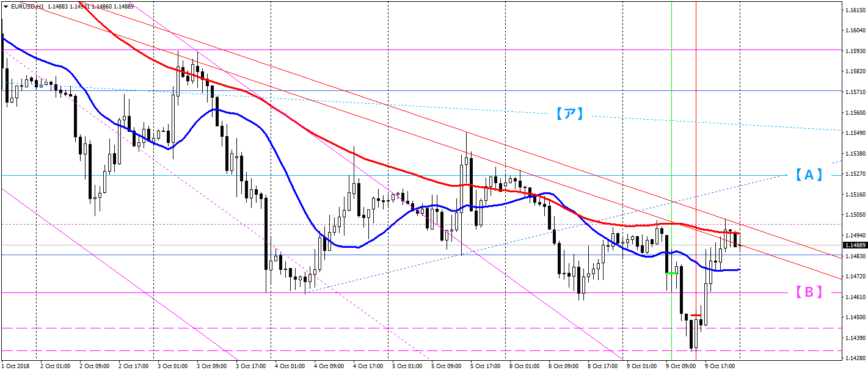Select the short red marker near 1.14500
Viewport: 868px width, 373px height.
pyautogui.click(x=696, y=315)
